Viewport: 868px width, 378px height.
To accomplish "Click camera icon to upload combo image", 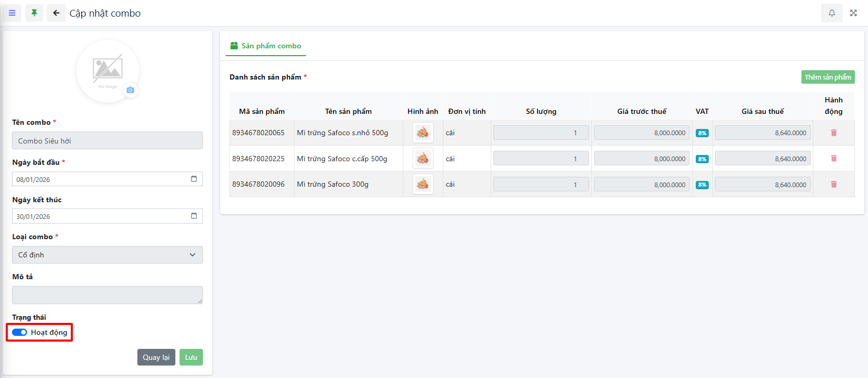I will pos(130,90).
